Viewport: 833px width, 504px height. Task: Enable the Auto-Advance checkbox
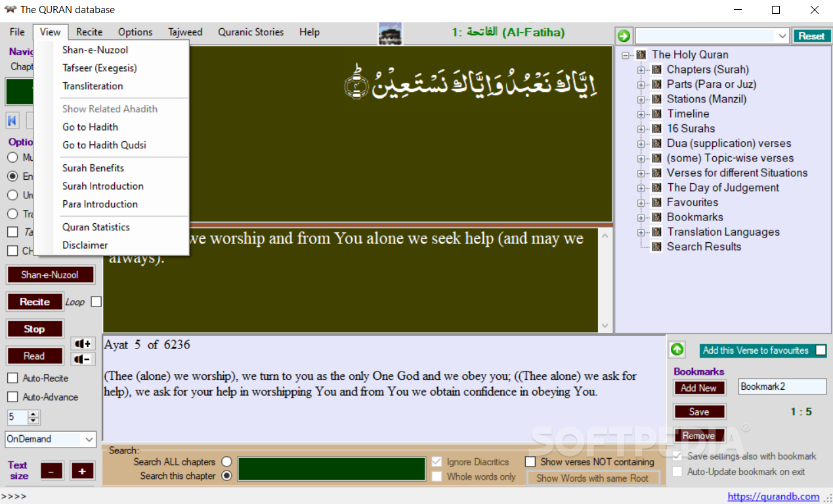(12, 397)
